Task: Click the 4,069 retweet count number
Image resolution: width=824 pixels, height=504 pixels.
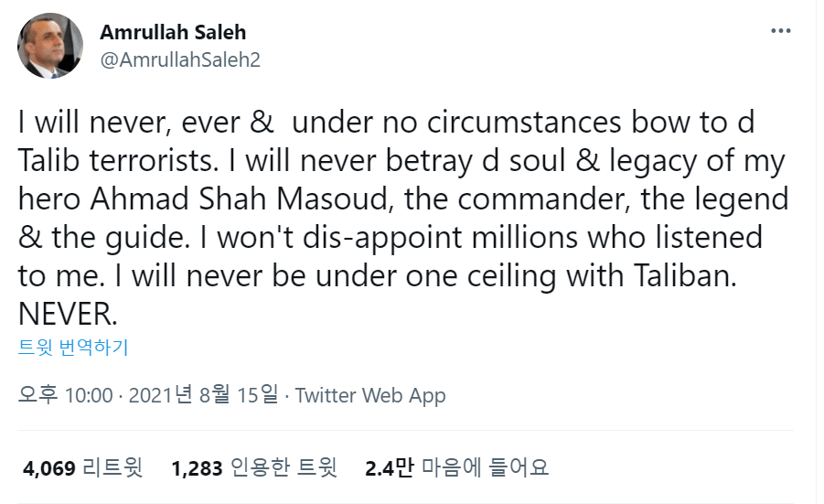Action: (x=48, y=467)
